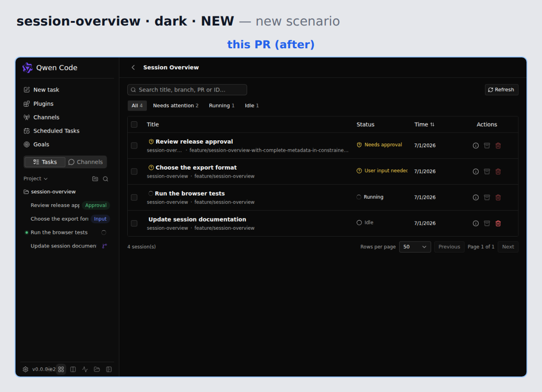Open settings gear in the sidebar footer
This screenshot has width=542, height=392.
[26, 370]
